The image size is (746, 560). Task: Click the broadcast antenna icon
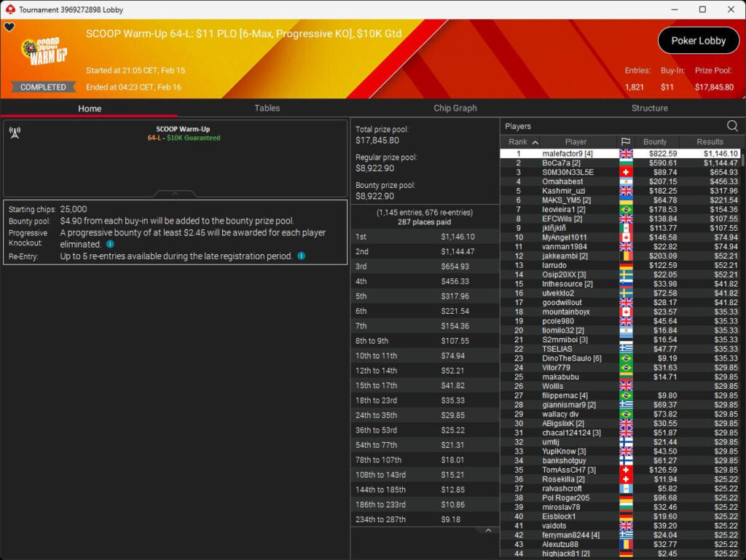click(x=14, y=133)
